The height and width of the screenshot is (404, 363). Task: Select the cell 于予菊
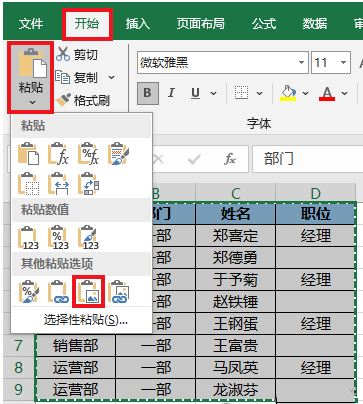[236, 280]
